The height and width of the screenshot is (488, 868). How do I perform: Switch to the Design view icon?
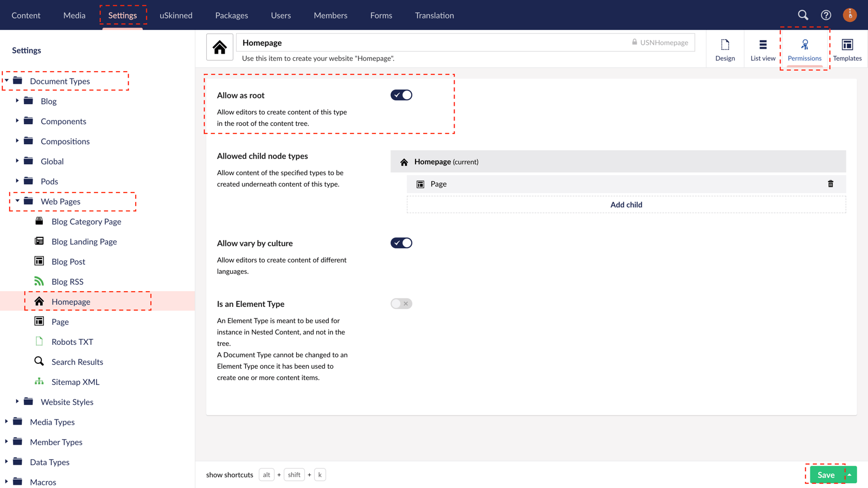point(725,48)
